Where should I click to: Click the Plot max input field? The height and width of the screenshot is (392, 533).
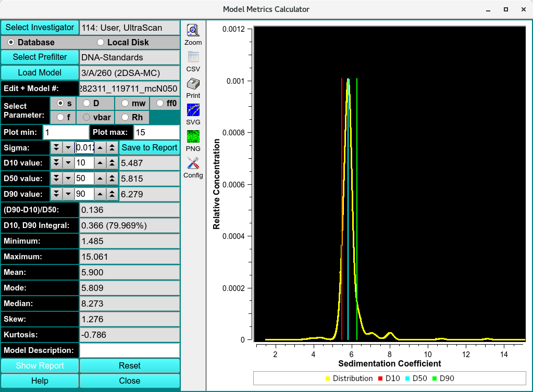[x=156, y=133]
